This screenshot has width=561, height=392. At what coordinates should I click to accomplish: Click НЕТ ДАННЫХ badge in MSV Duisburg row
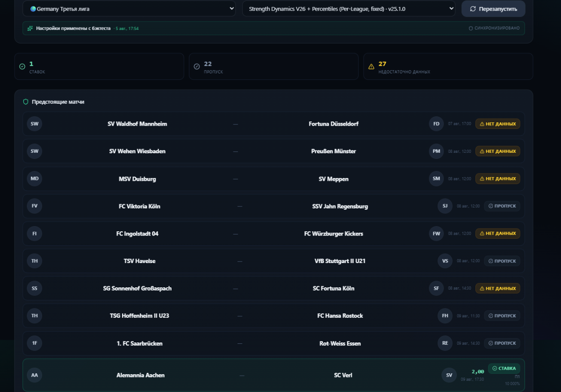coord(498,178)
